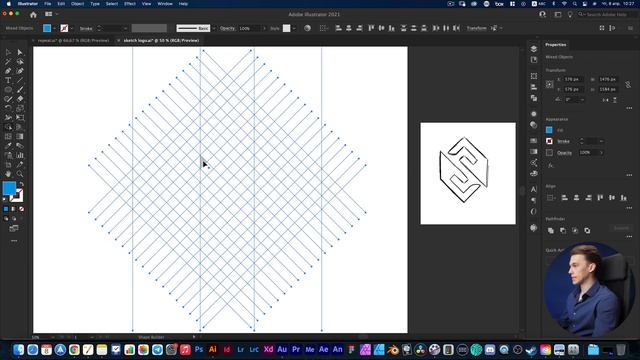Open the Window menu
640x360 pixels.
pyautogui.click(x=165, y=4)
